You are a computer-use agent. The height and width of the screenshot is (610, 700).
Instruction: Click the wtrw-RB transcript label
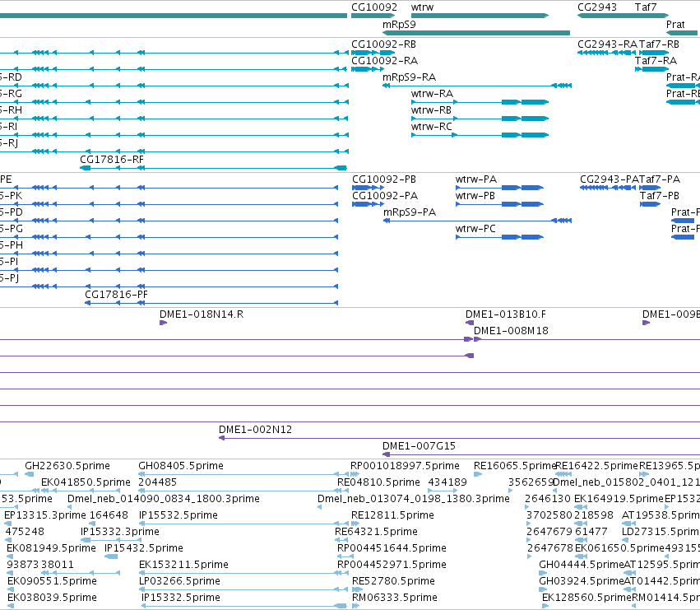coord(431,110)
